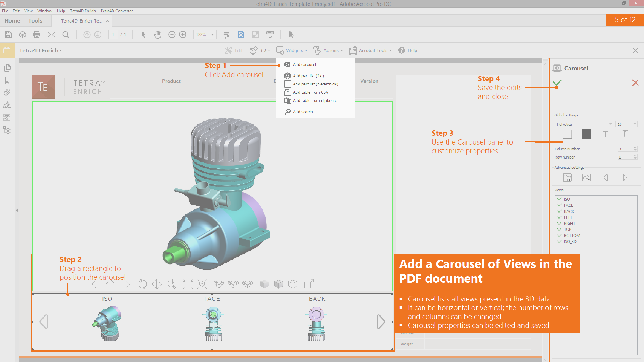
Task: Show next carousel views with right arrow
Action: click(380, 322)
